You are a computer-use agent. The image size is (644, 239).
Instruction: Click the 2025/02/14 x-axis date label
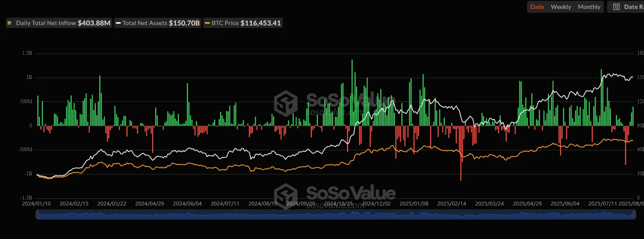[452, 203]
